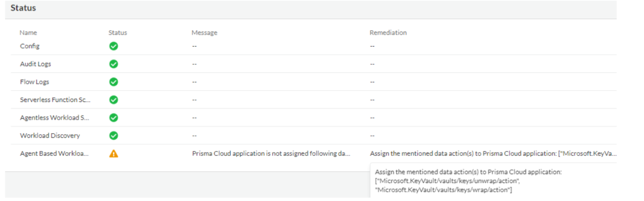Click the truncated Agent Based Workloa... name
This screenshot has width=644, height=201.
pos(55,153)
